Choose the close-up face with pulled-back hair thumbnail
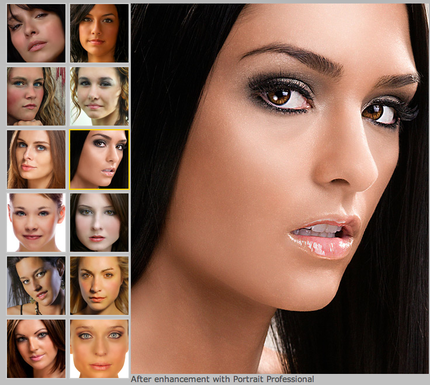Screen dimensions: 430x385 (x=99, y=349)
